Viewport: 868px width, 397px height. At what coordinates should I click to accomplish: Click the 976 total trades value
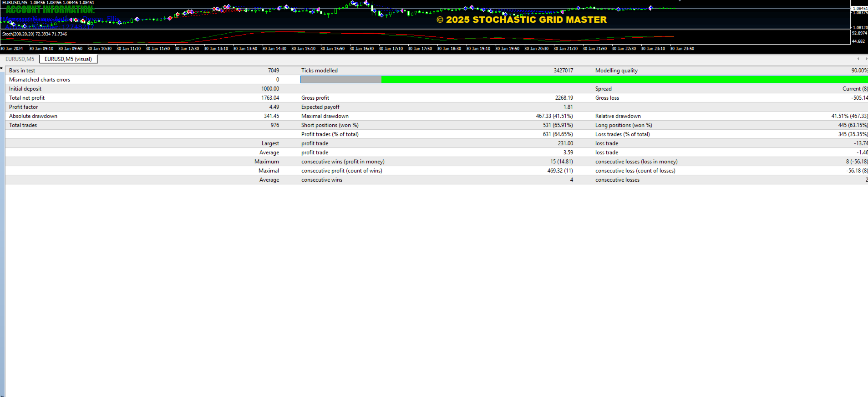click(275, 125)
